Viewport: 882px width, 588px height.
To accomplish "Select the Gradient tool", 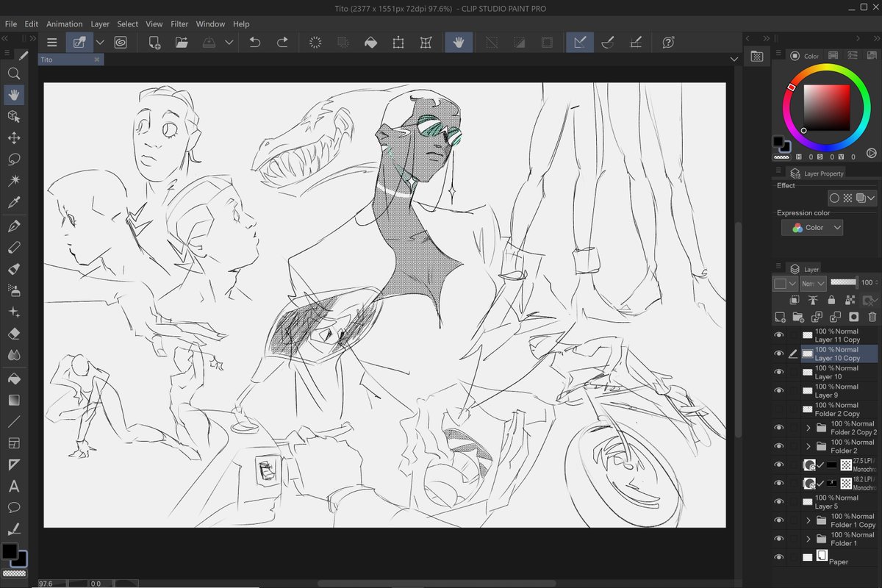I will [x=13, y=401].
